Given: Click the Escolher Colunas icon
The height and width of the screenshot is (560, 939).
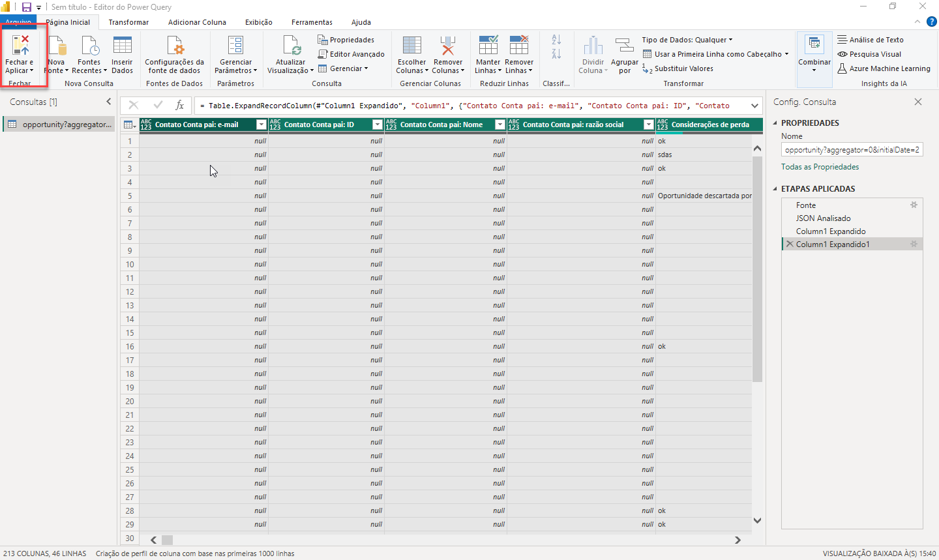Looking at the screenshot, I should point(412,46).
